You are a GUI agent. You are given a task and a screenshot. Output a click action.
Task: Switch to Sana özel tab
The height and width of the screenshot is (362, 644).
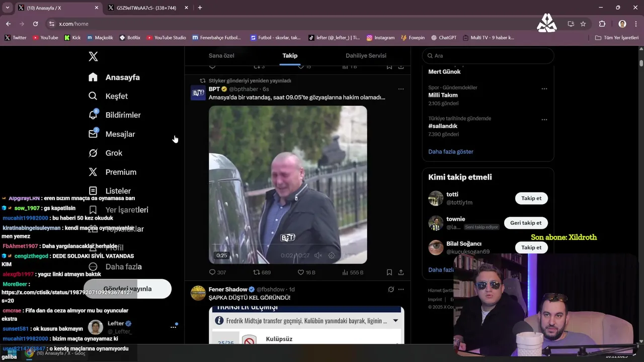pos(221,56)
